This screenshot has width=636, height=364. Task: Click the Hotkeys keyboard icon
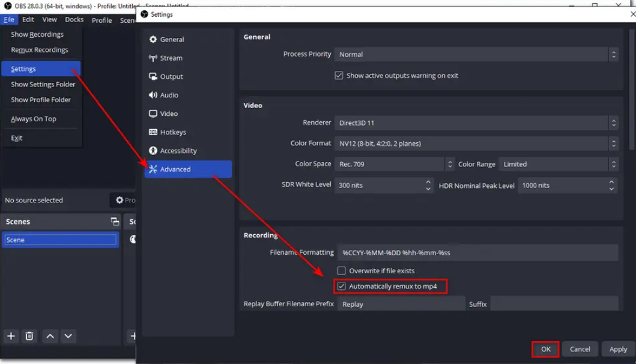point(153,132)
